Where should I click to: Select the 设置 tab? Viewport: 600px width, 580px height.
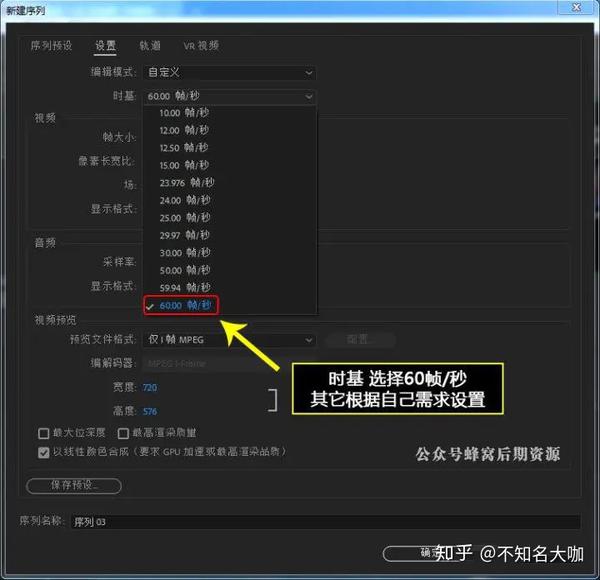pos(105,46)
